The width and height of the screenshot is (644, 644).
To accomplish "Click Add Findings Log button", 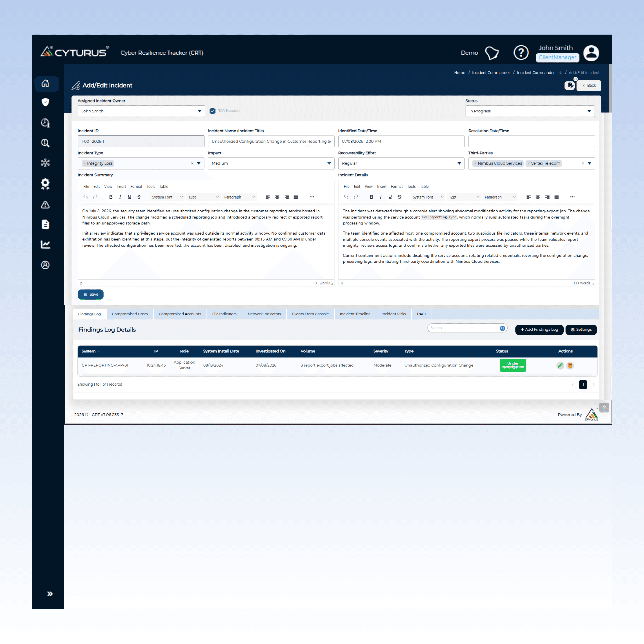I will [539, 330].
